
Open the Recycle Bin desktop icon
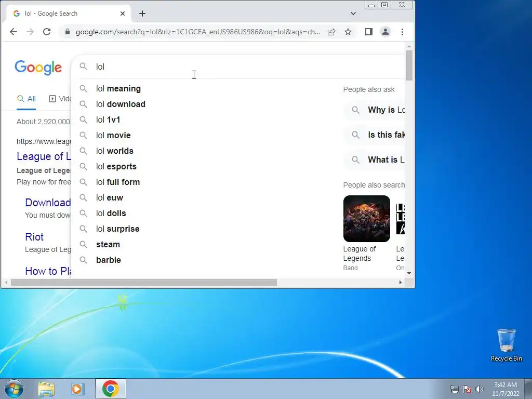(506, 345)
